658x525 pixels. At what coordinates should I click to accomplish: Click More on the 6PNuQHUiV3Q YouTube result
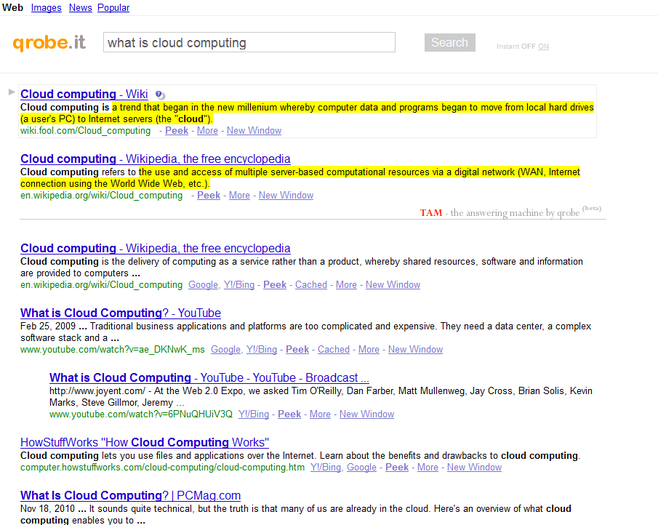320,414
